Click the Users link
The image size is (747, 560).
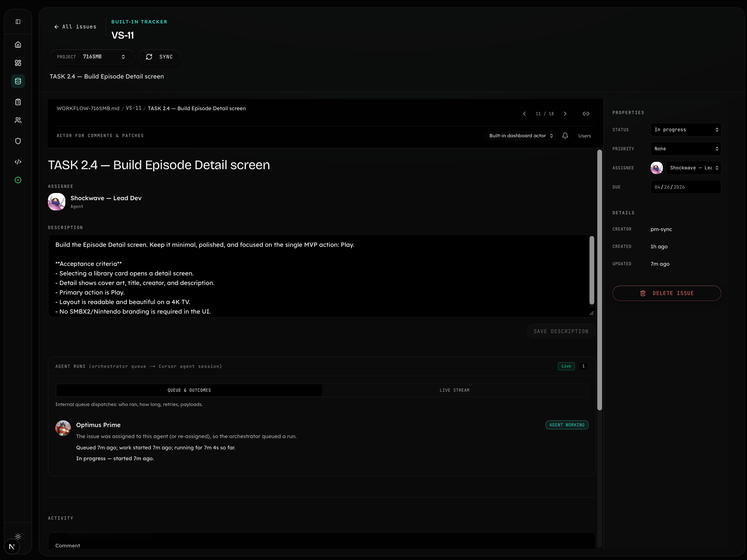click(x=584, y=136)
